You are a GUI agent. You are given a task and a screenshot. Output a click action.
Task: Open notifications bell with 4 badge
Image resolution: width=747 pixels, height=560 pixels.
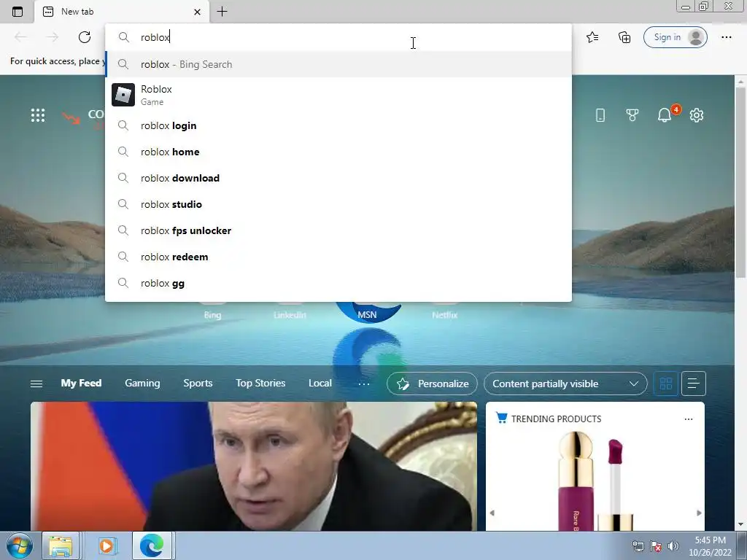point(665,114)
